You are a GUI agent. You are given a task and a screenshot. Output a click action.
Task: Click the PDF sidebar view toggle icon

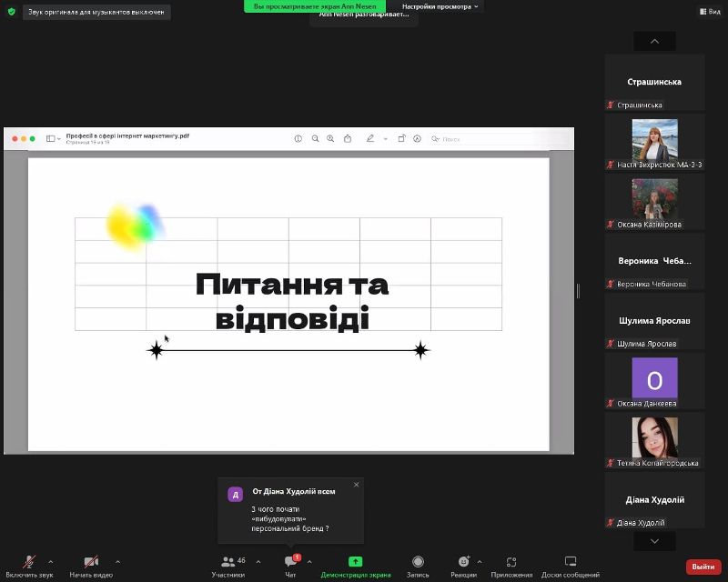(51, 138)
